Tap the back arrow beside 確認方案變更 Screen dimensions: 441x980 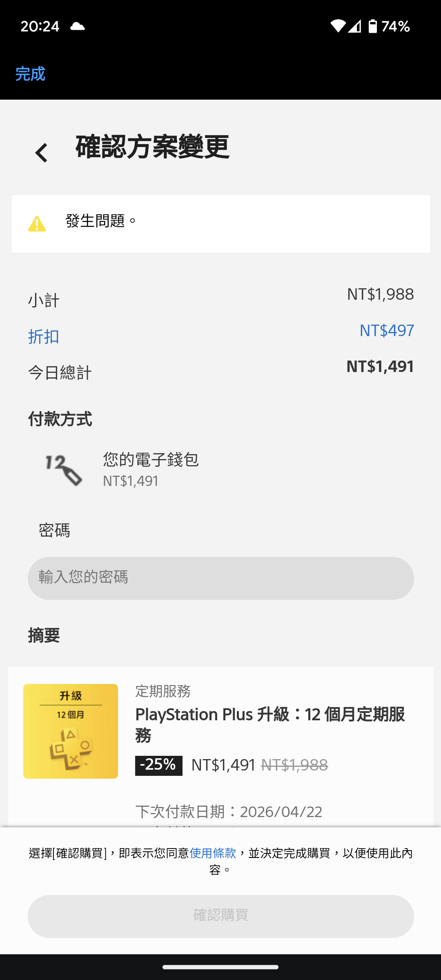click(x=41, y=153)
